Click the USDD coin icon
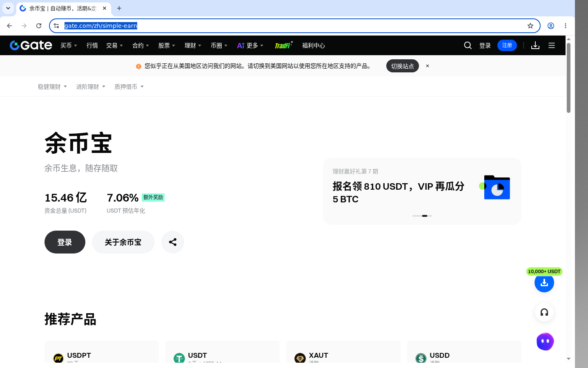 pos(421,358)
